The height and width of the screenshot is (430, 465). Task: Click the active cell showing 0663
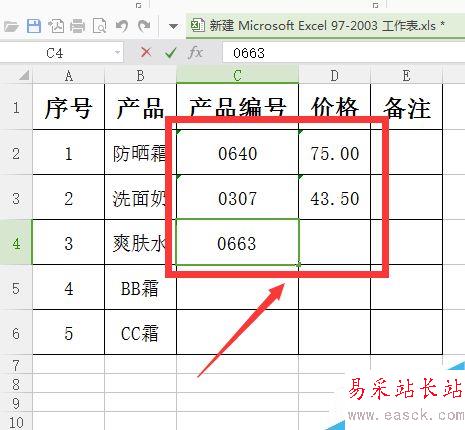pyautogui.click(x=237, y=243)
